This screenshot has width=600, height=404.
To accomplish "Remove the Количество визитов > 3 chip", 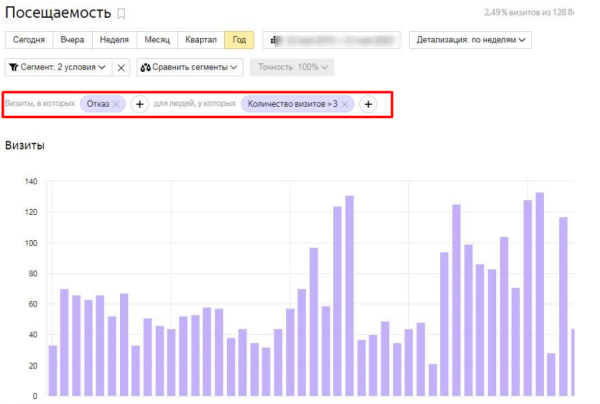I will coord(345,104).
